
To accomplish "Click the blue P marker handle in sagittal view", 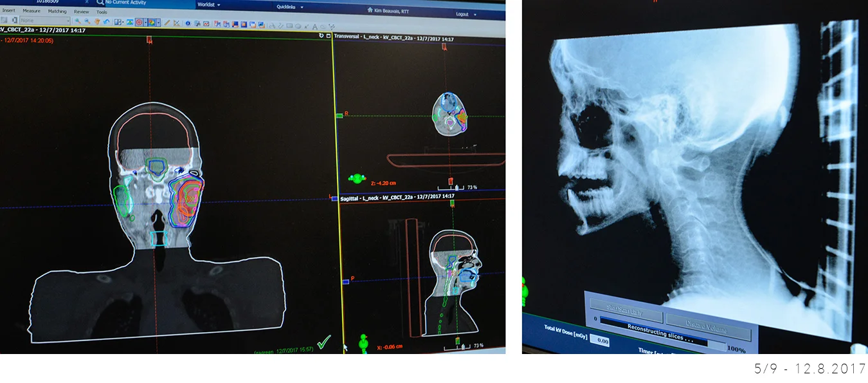I will (345, 281).
